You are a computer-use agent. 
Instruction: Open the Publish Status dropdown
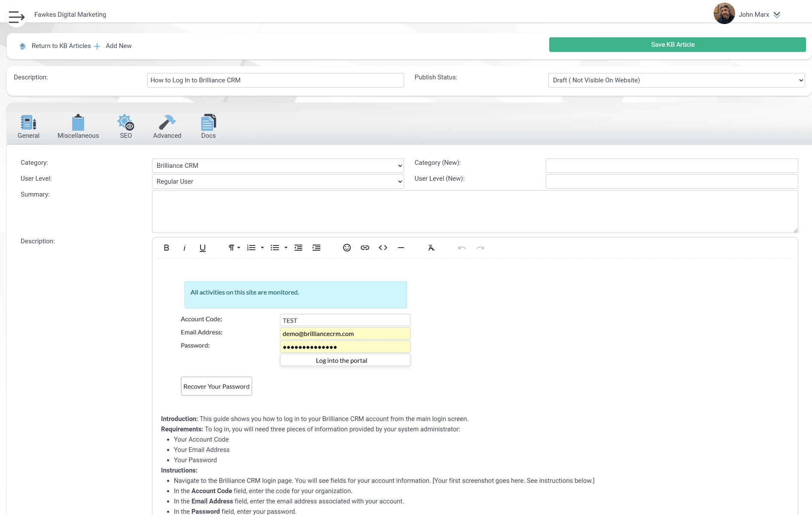(x=676, y=80)
